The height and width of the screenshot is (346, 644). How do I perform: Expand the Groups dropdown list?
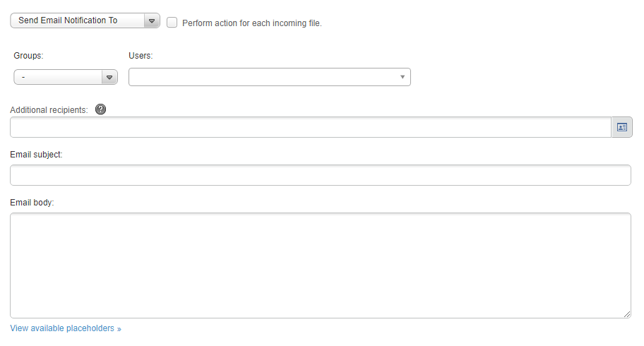tap(66, 77)
